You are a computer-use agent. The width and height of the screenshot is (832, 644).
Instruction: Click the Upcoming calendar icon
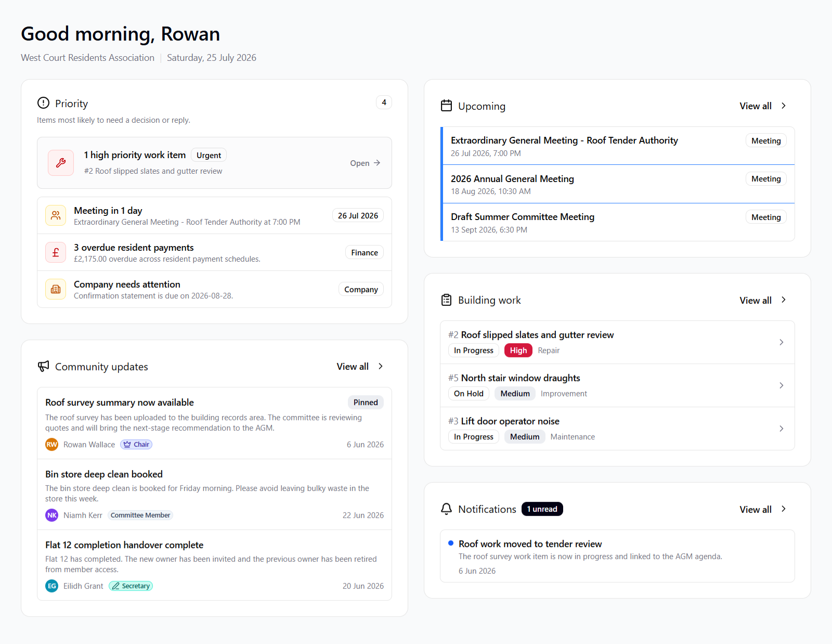click(446, 106)
